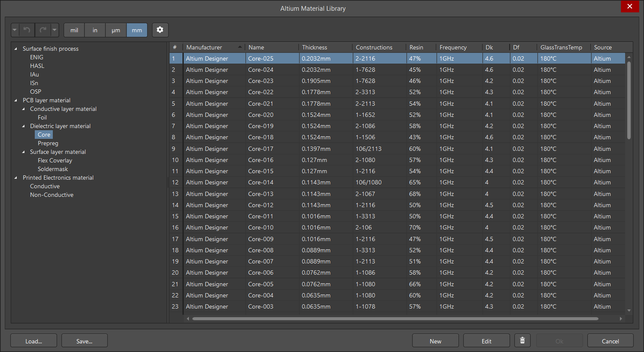Switch units to mil

(74, 30)
